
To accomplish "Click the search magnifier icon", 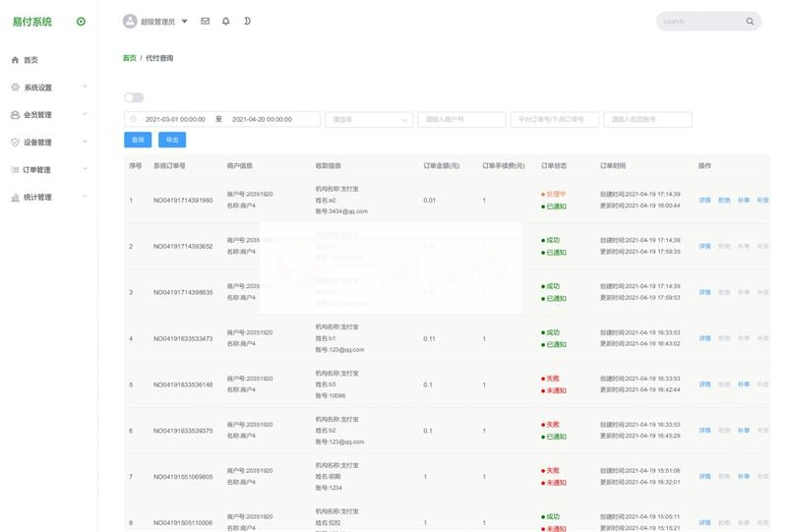I will (750, 22).
